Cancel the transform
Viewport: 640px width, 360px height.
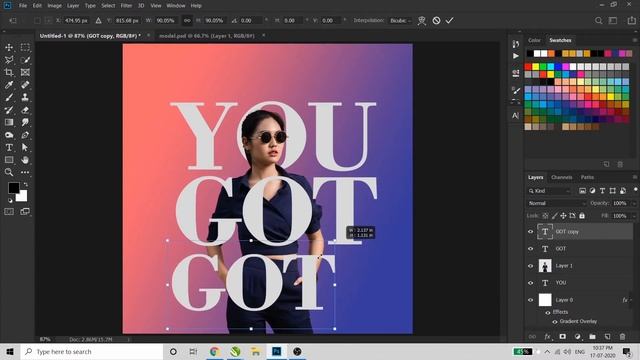click(436, 20)
